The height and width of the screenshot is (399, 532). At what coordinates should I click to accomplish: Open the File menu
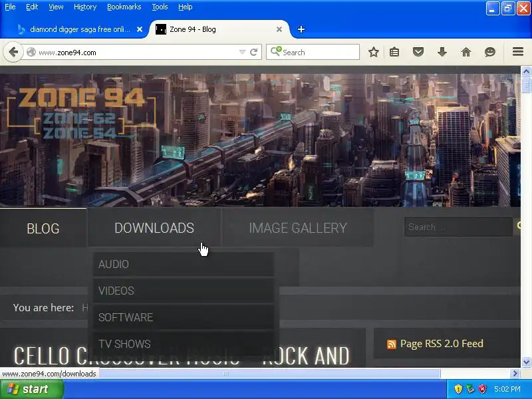(10, 7)
